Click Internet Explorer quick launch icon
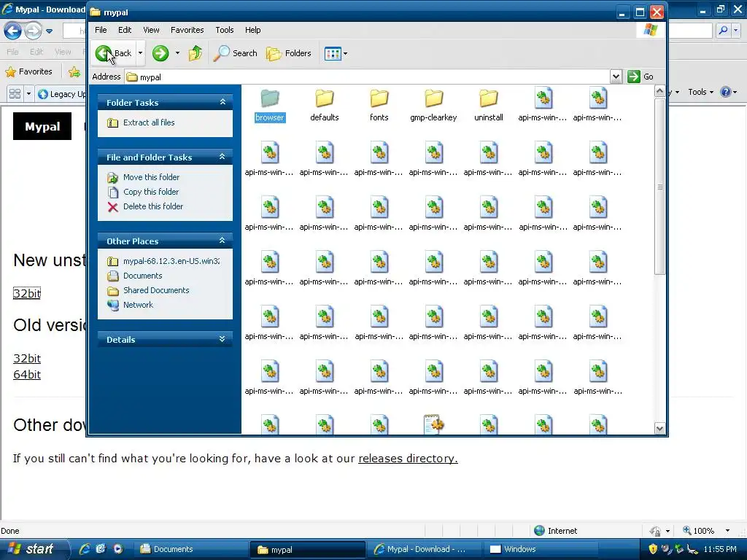Screen dimensions: 747x560 click(85, 549)
